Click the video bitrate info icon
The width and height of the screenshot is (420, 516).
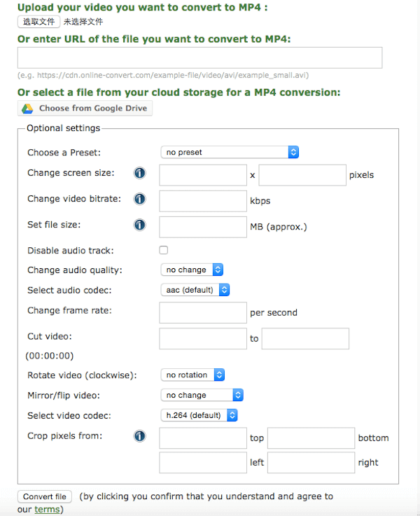click(139, 199)
